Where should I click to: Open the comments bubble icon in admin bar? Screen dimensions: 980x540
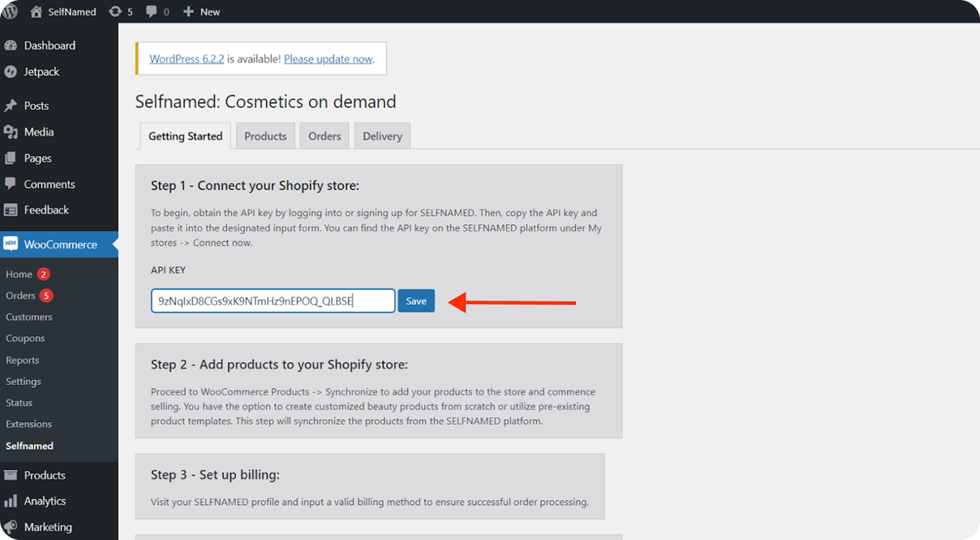point(151,12)
